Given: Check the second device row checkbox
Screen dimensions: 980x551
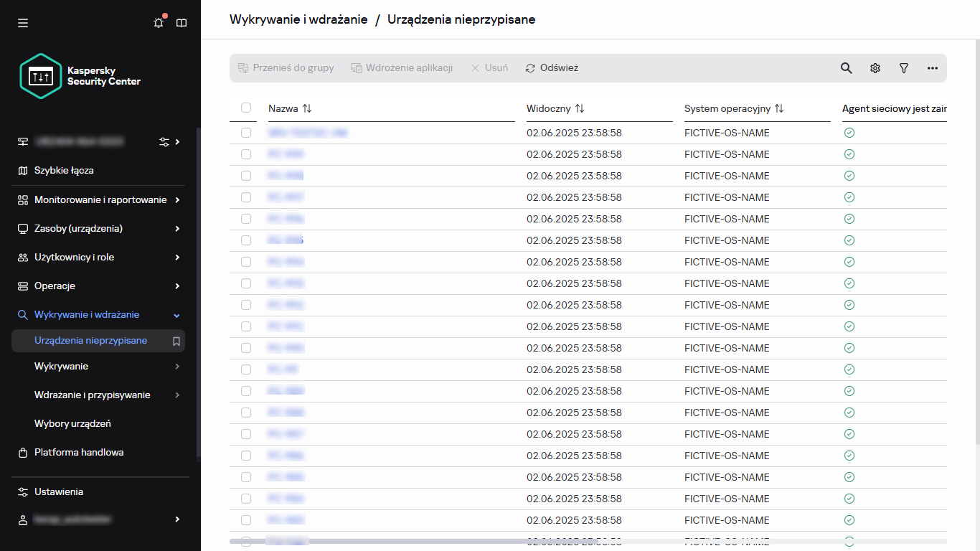Looking at the screenshot, I should click(x=246, y=154).
